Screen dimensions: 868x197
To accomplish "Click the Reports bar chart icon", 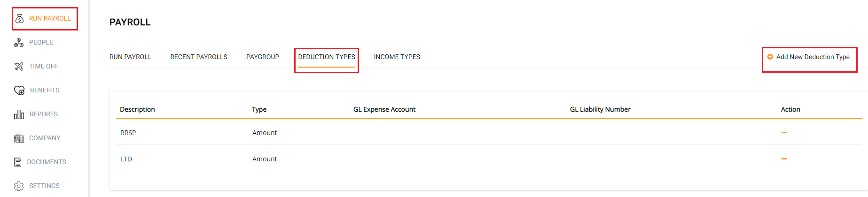I will pos(19,114).
